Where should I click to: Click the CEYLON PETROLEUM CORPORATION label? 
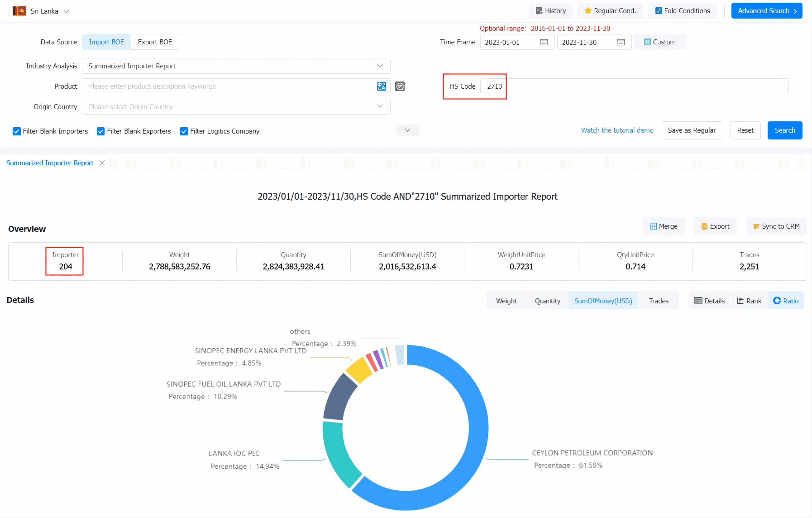(592, 453)
